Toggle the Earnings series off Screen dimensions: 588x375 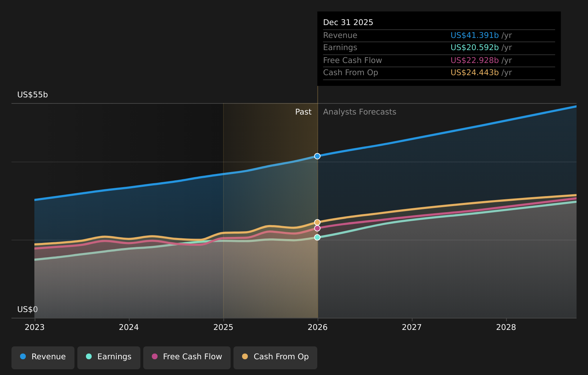109,357
